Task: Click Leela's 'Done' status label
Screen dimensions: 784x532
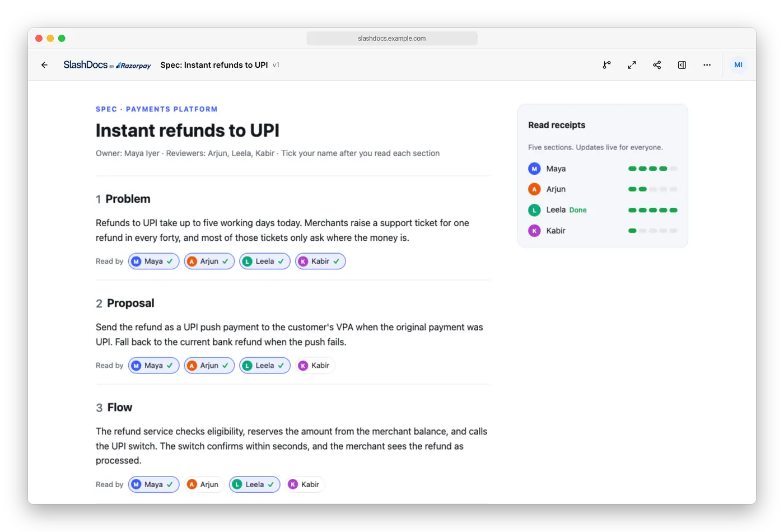Action: (x=578, y=210)
